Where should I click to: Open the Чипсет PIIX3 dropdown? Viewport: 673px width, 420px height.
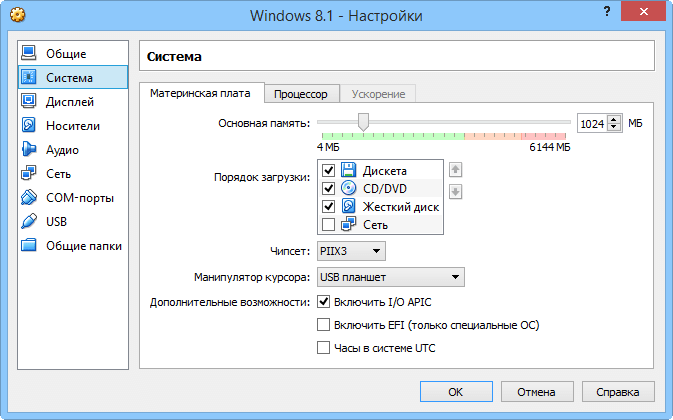[351, 251]
